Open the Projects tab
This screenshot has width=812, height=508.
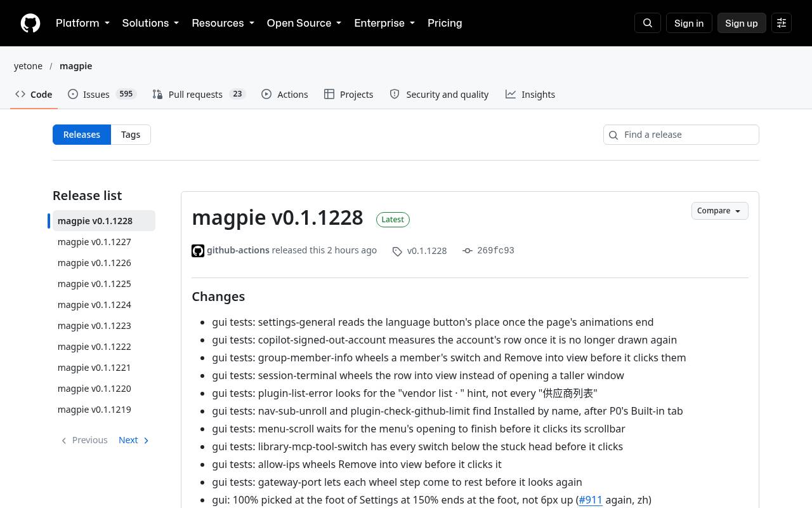348,95
